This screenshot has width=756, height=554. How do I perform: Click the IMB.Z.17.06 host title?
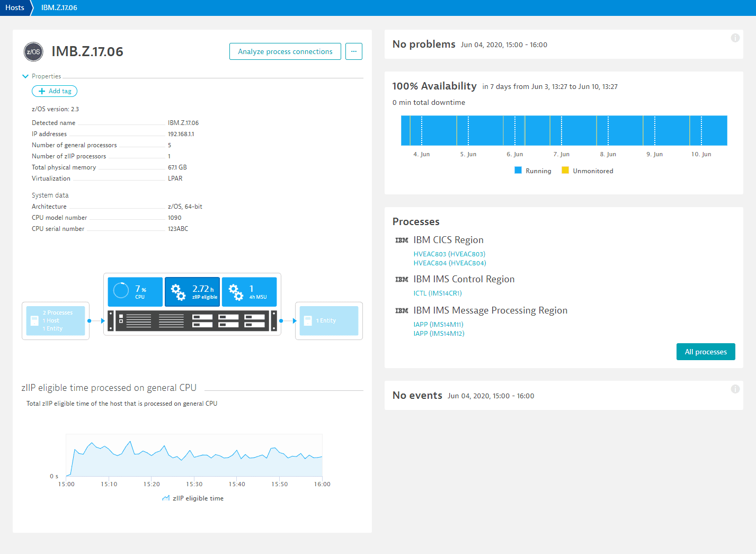[87, 51]
